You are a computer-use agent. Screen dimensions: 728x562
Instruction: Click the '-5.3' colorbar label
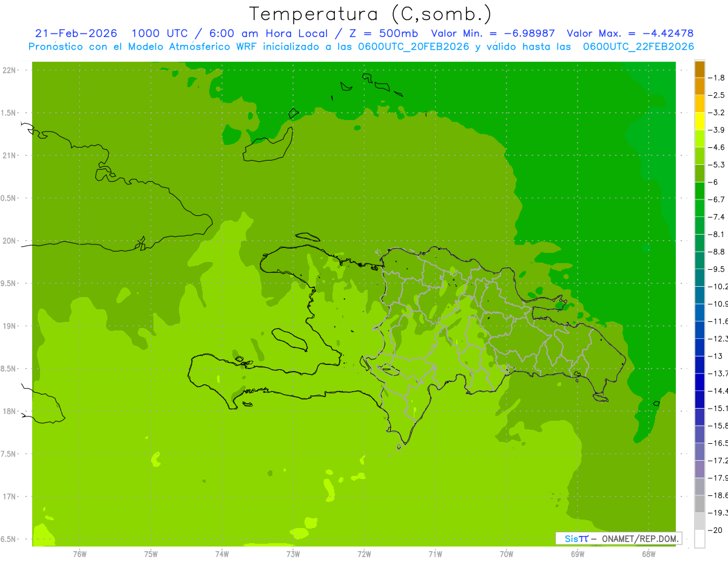click(x=718, y=165)
